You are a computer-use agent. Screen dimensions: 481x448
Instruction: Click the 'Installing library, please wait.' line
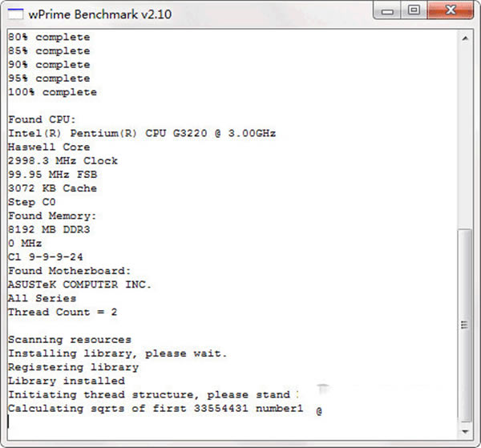click(118, 353)
